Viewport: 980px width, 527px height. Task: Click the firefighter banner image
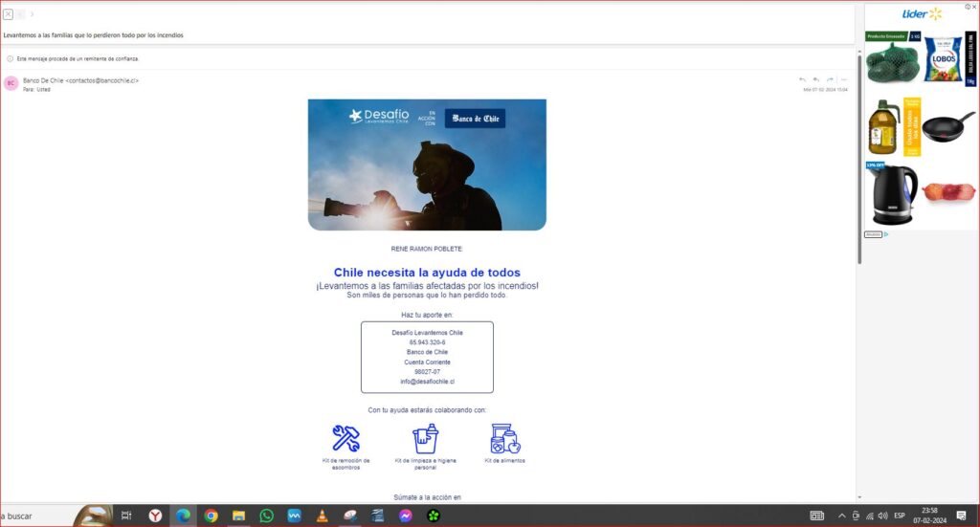click(427, 165)
